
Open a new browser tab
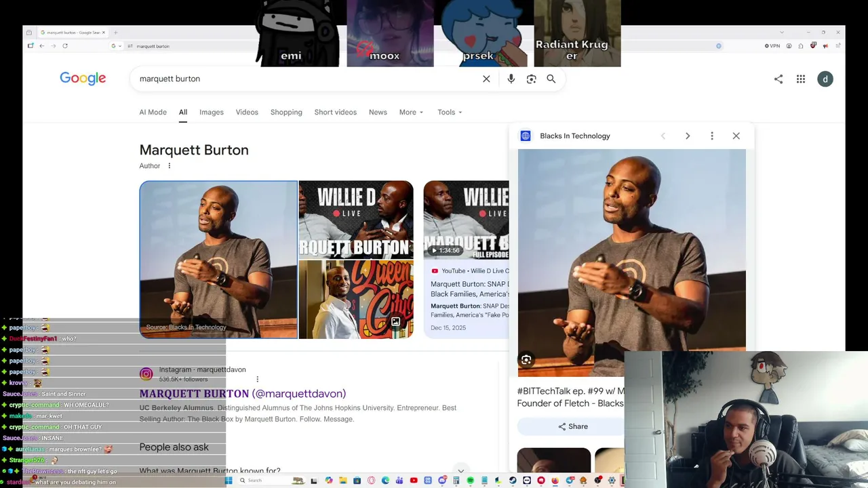click(115, 33)
